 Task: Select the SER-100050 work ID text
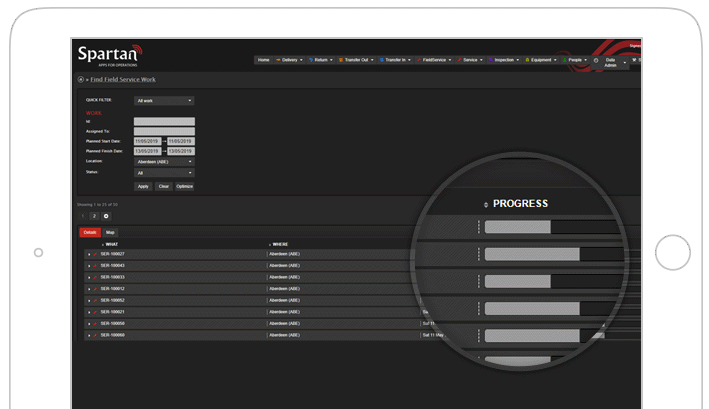pos(113,324)
